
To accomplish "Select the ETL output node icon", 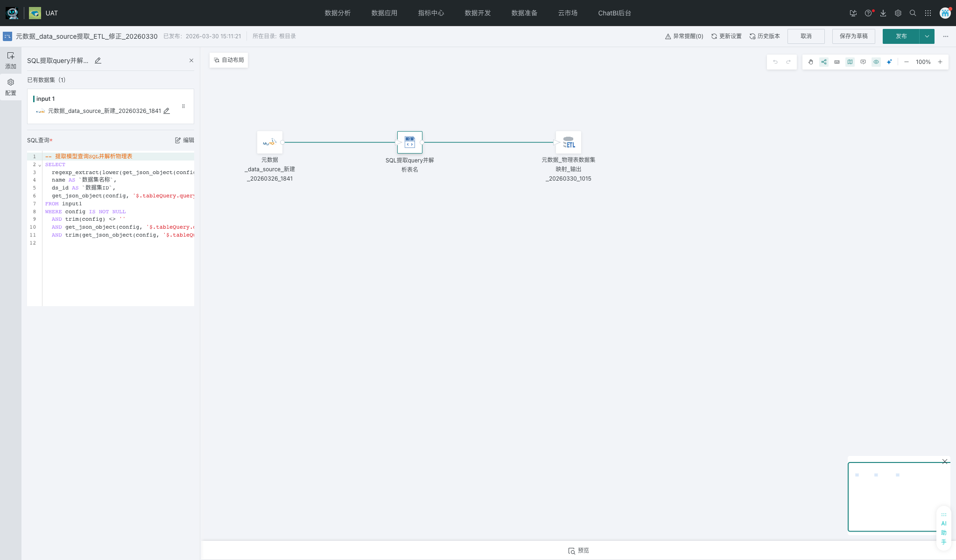I will point(569,142).
